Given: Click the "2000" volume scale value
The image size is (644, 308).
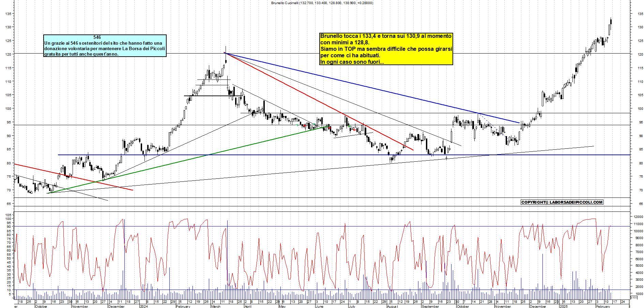Looking at the screenshot, I should tap(639, 287).
